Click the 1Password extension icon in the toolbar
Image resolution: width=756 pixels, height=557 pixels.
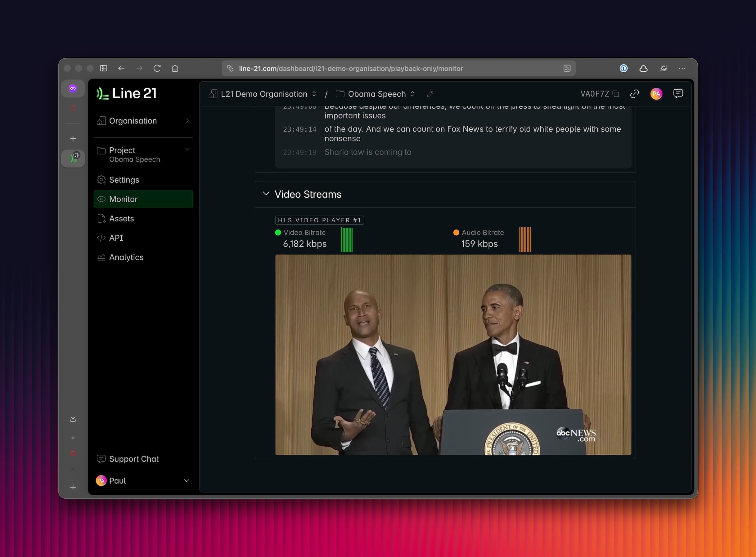coord(624,69)
